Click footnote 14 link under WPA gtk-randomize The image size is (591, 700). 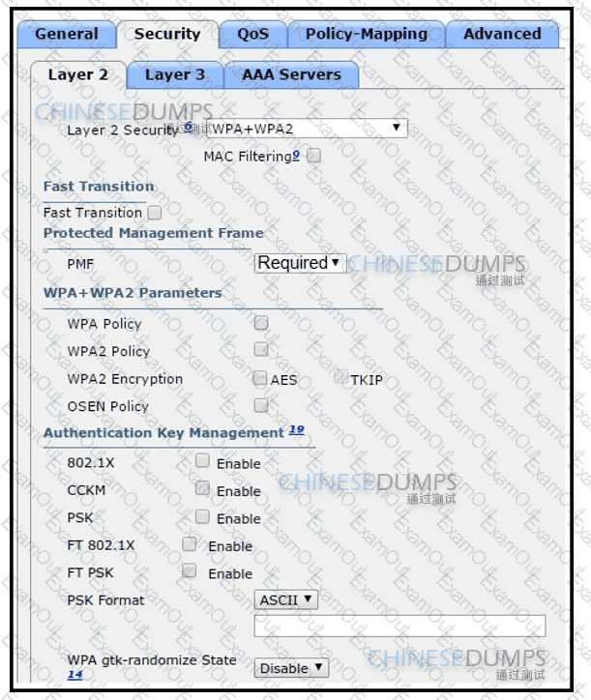pyautogui.click(x=74, y=675)
